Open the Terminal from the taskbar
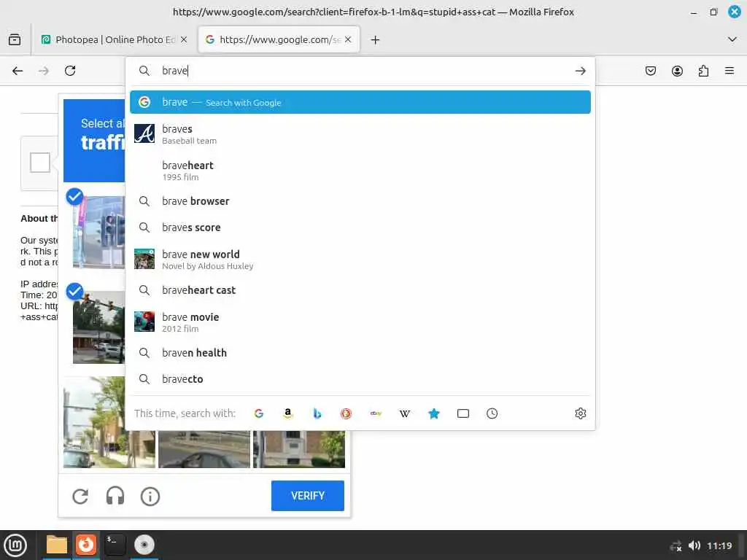 (x=115, y=545)
